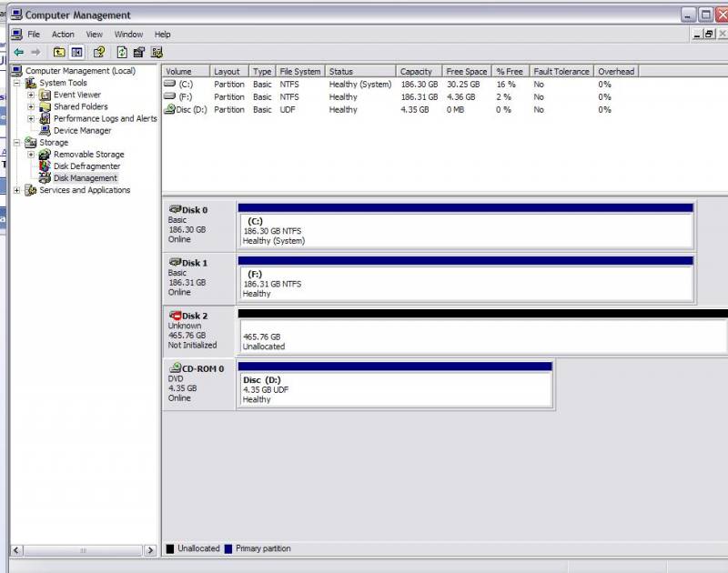
Task: Click the (F:) volume drive icon in the list
Action: pyautogui.click(x=170, y=96)
